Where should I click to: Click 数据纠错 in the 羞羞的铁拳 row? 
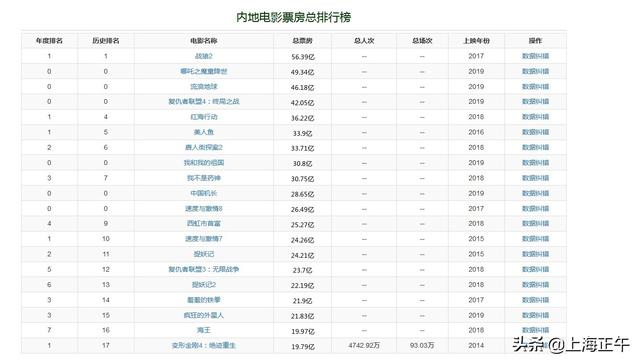point(535,300)
